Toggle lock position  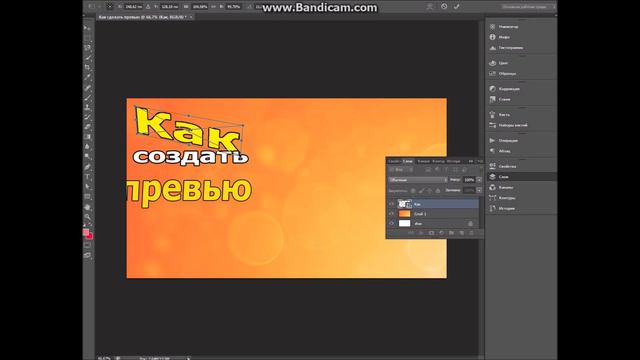(x=429, y=191)
